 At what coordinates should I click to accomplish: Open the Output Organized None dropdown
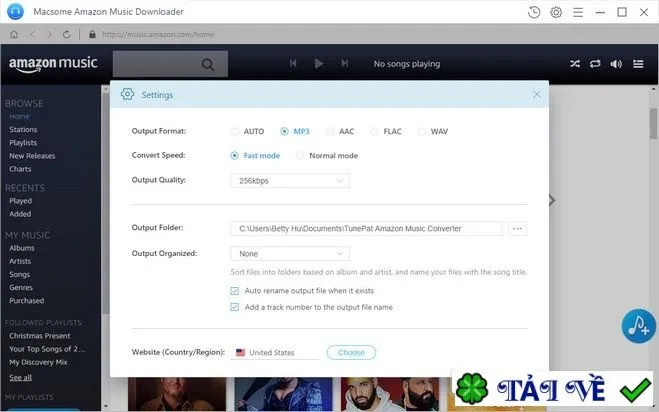tap(290, 254)
